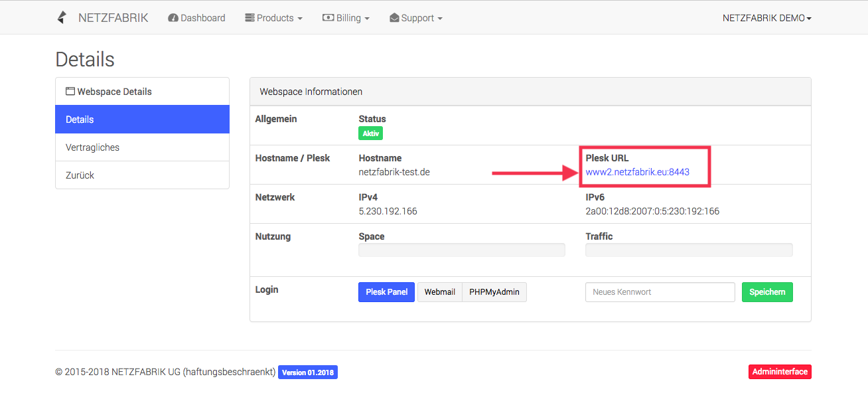Expand the Support dropdown menu
Image resolution: width=868 pixels, height=409 pixels.
pos(415,18)
